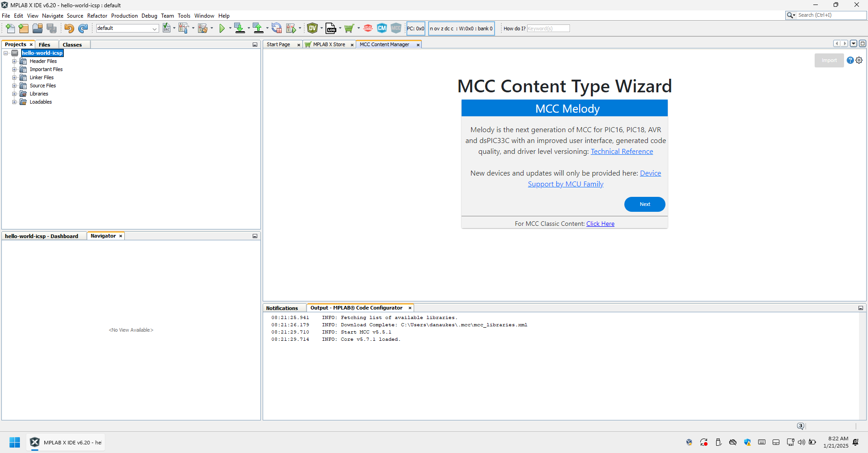Click the Search (Ctrl+I) box
This screenshot has width=868, height=453.
coord(830,15)
